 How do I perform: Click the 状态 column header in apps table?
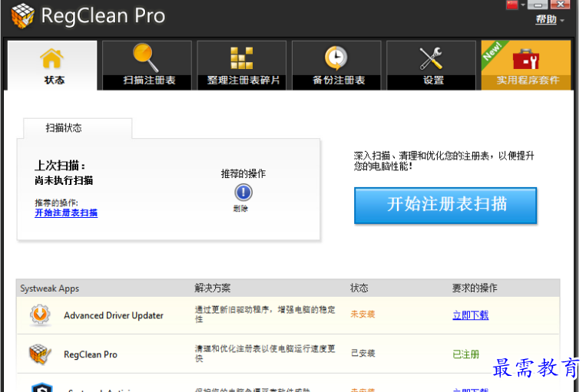point(359,288)
